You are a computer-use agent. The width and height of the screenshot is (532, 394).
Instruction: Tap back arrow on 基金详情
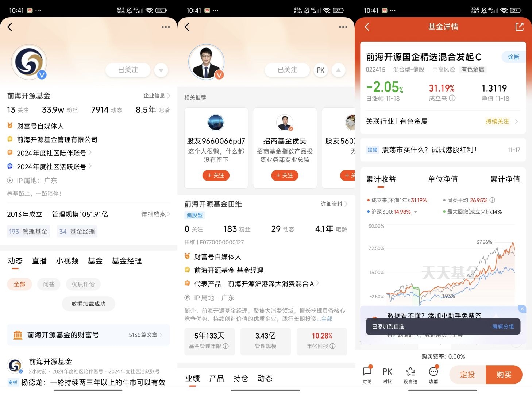[367, 27]
